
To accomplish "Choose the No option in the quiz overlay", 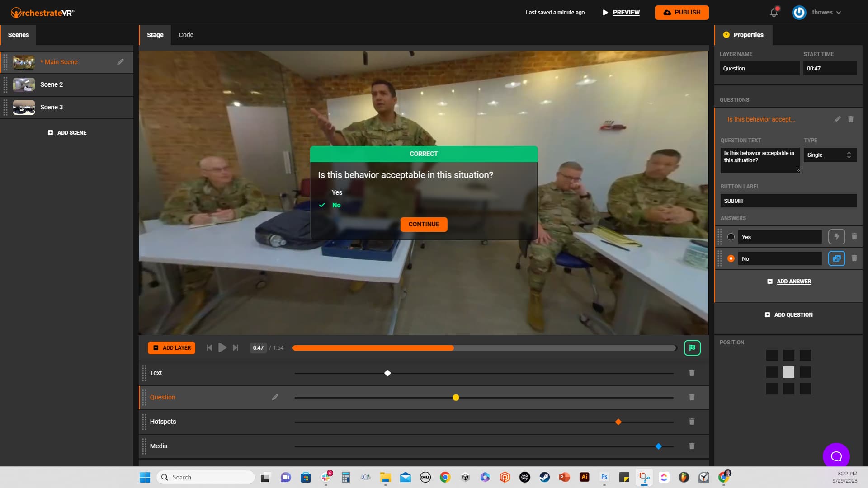I will point(336,205).
